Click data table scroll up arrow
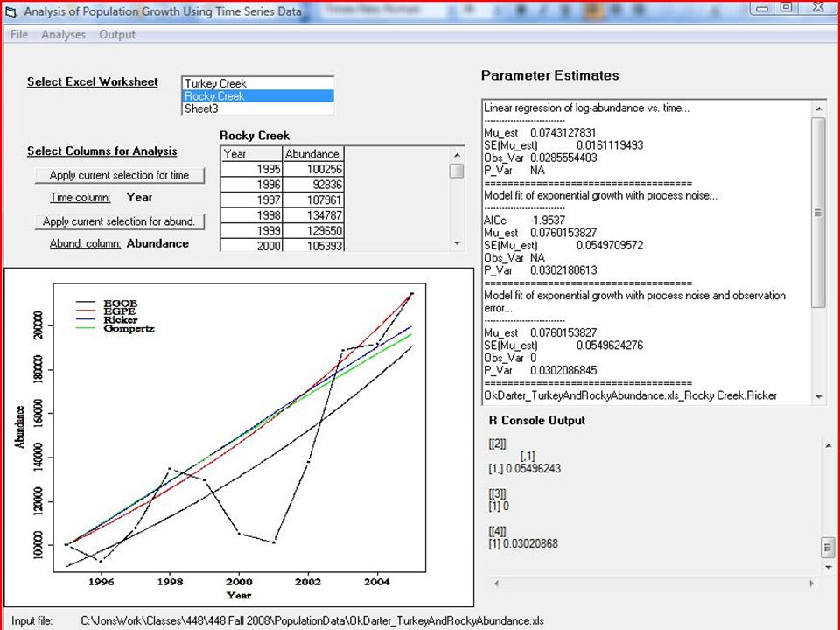840x630 pixels. coord(457,155)
